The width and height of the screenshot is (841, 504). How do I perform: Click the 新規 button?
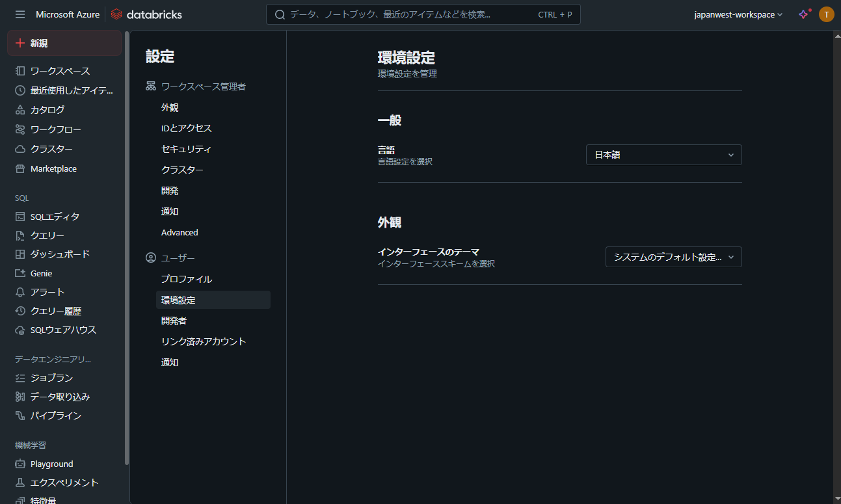pyautogui.click(x=64, y=43)
